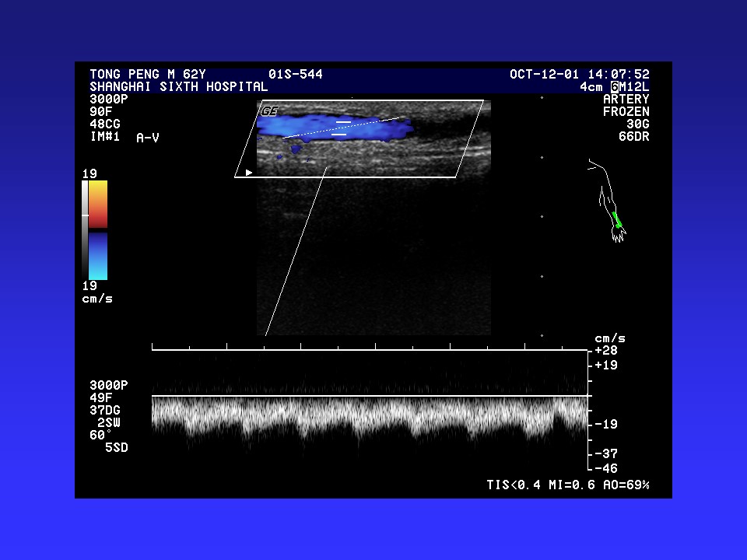Viewport: 747px width, 560px height.
Task: Click the grayscale bar beside the color scale
Action: point(86,226)
